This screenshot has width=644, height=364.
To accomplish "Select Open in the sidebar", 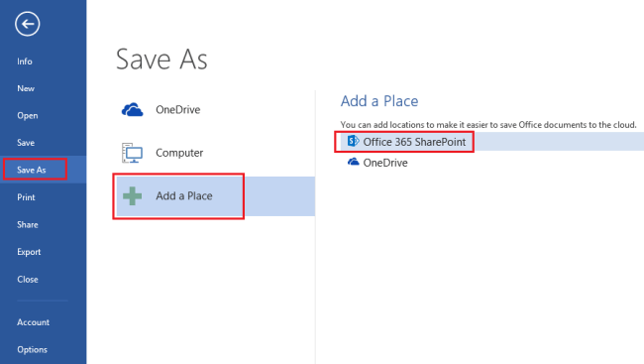I will [x=28, y=116].
